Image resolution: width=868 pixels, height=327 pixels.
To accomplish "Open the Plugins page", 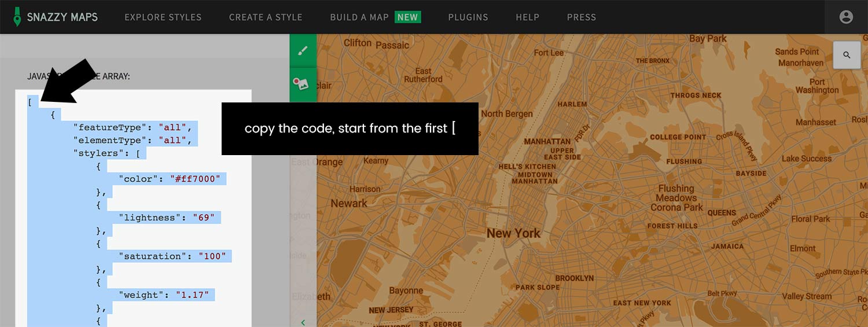I will coord(468,17).
